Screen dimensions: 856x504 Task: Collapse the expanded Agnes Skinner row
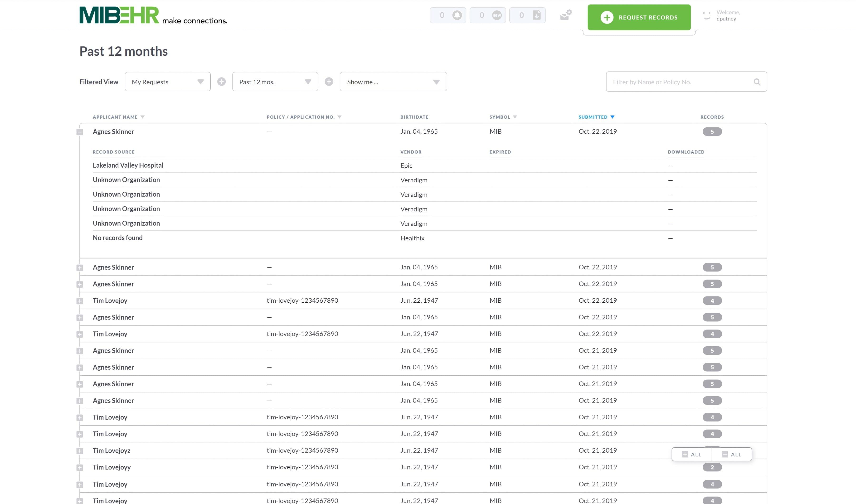(79, 132)
